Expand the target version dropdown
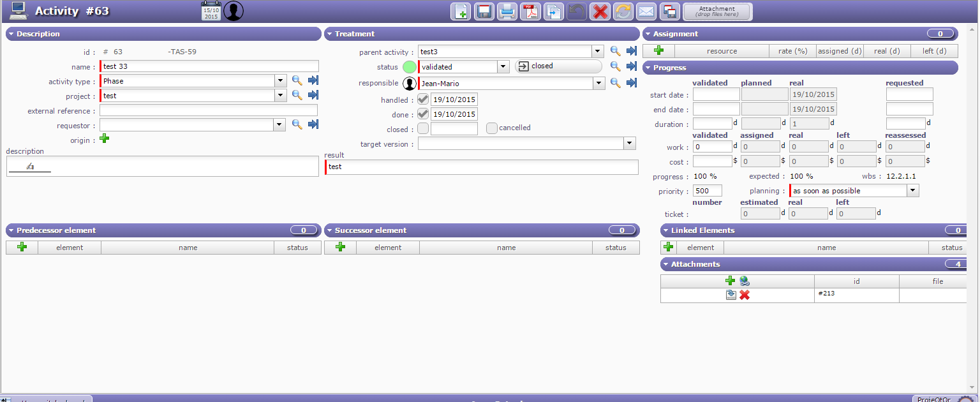This screenshot has height=402, width=980. coord(630,144)
